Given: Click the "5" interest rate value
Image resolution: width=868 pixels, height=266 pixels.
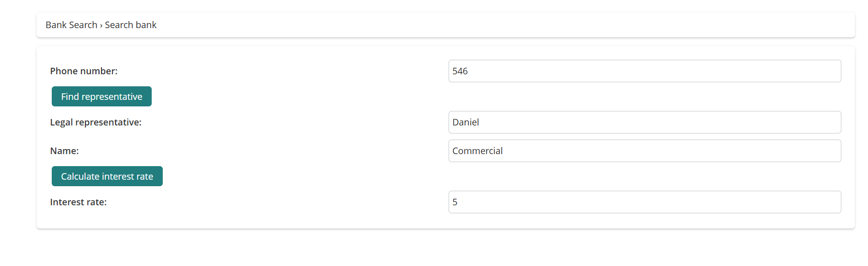Looking at the screenshot, I should 455,202.
